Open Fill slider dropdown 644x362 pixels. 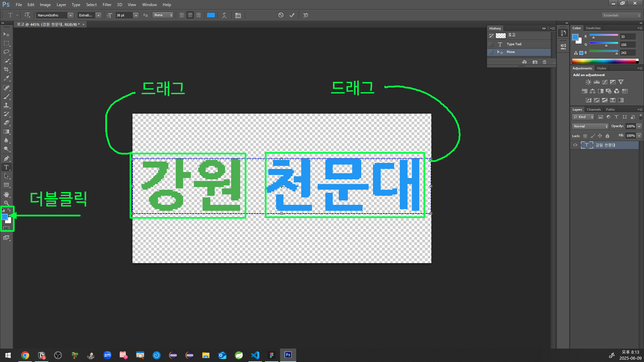pos(639,136)
